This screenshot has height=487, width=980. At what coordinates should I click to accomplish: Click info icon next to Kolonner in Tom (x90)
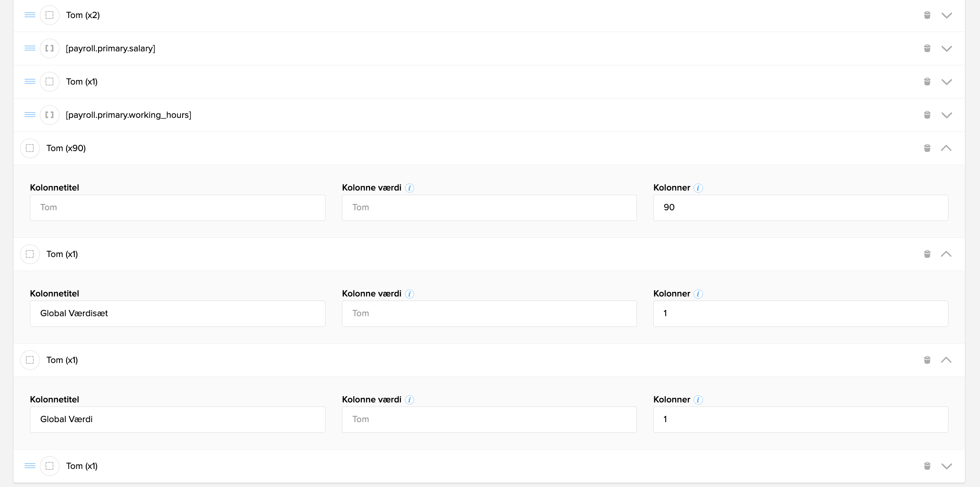[698, 188]
